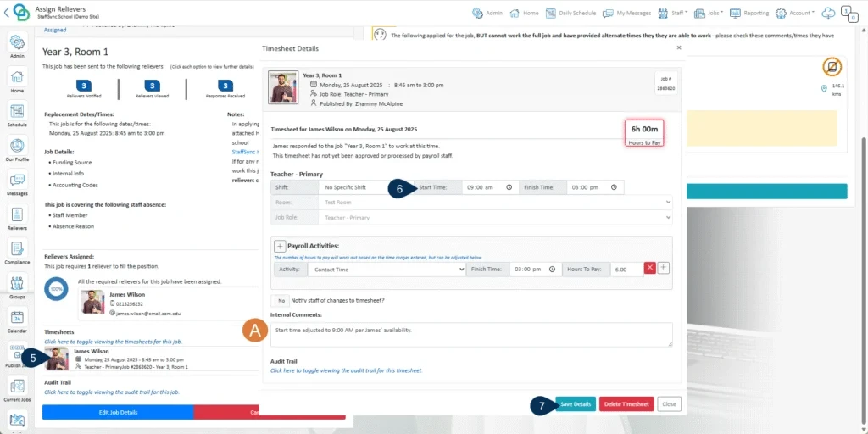Screen dimensions: 868x434
Task: Open Admin in the top navigation
Action: (487, 13)
